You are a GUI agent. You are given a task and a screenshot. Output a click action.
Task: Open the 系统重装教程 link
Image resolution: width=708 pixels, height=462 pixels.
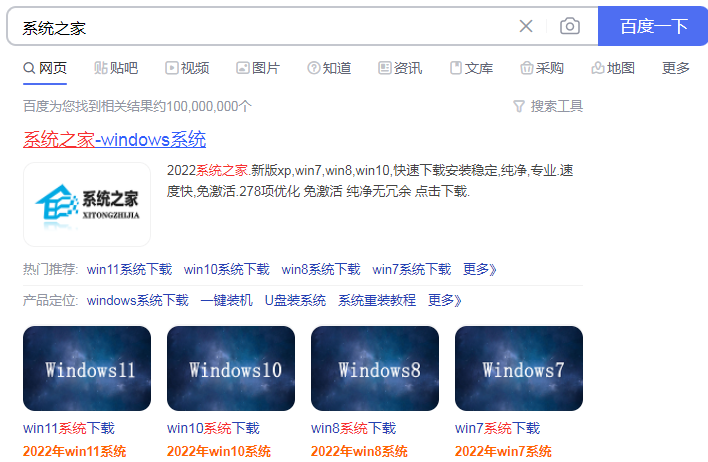377,300
